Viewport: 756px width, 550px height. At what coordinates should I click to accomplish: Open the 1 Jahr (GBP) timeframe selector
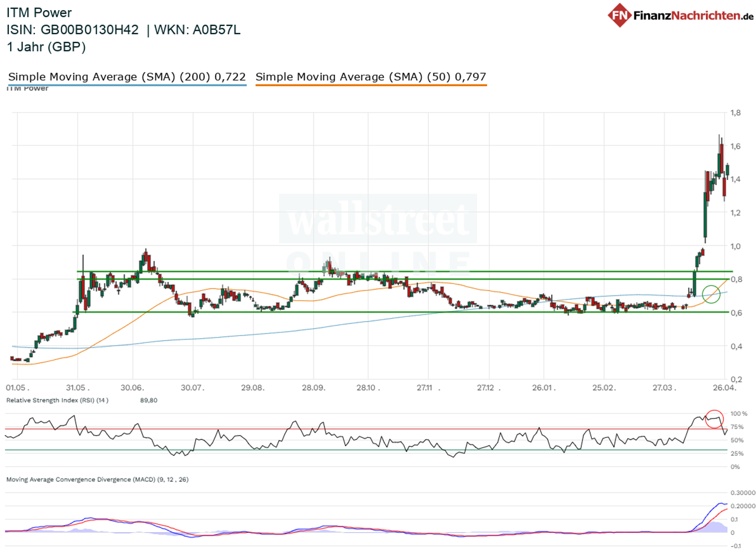tap(47, 47)
